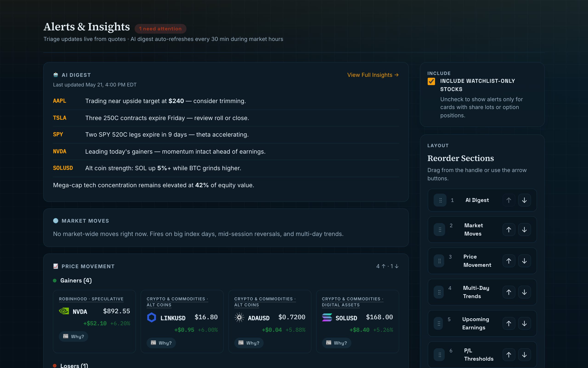Image resolution: width=588 pixels, height=368 pixels.
Task: Click Why? button on NVDA card
Action: pos(73,336)
